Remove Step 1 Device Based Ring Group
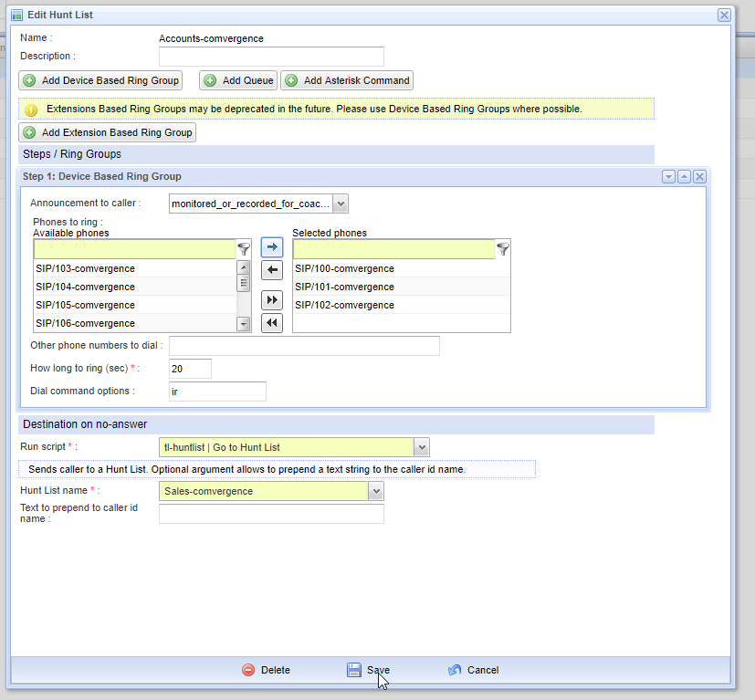This screenshot has height=700, width=755. [699, 176]
